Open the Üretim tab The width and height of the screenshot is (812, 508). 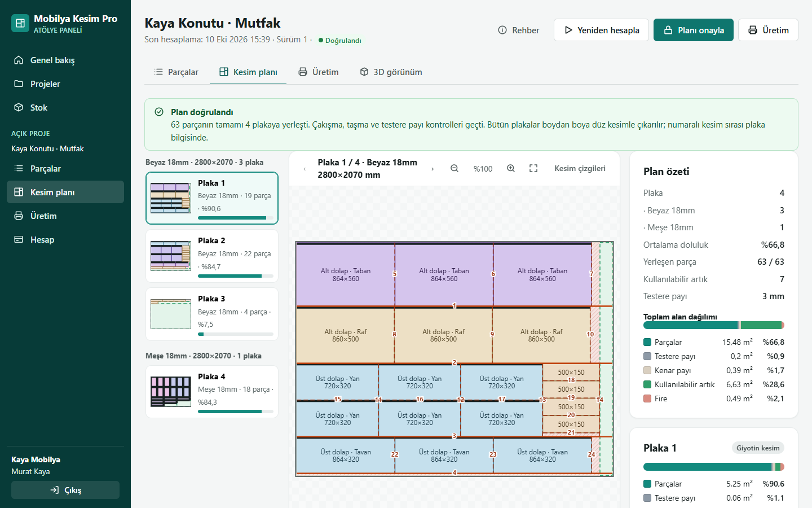click(318, 72)
